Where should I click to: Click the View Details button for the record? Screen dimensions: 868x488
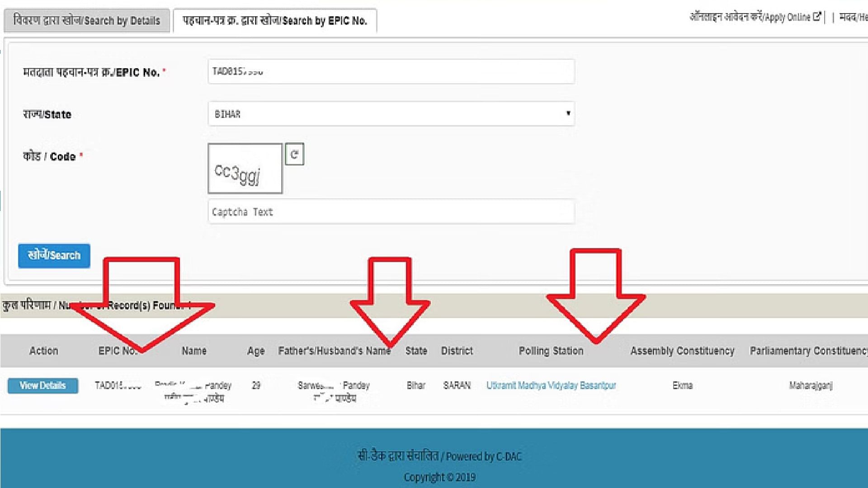click(x=42, y=385)
